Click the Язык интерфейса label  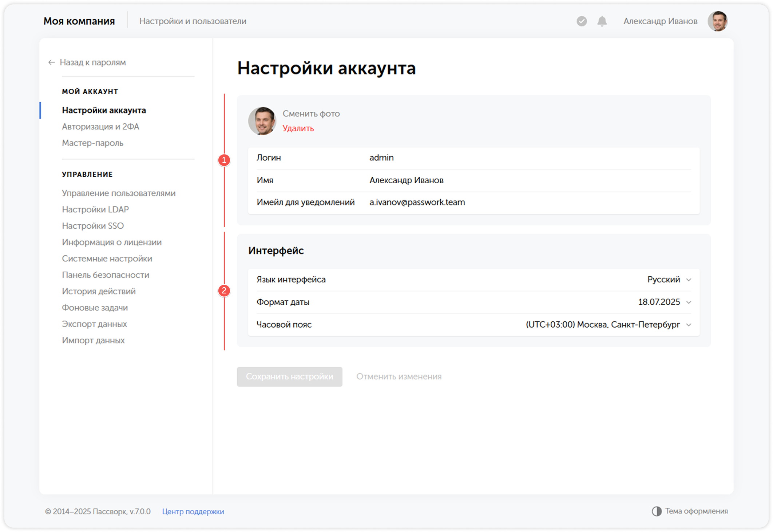[x=291, y=280]
